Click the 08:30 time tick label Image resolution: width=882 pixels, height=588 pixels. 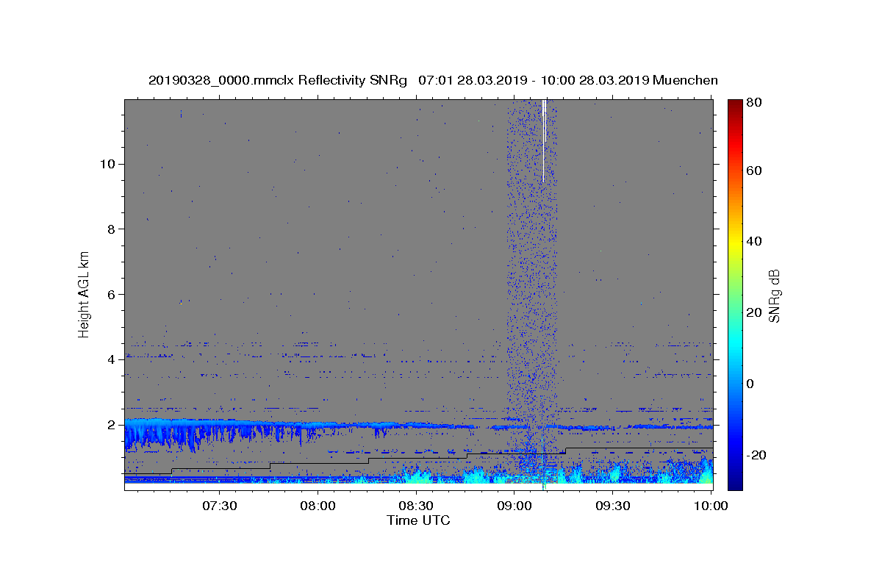[416, 506]
